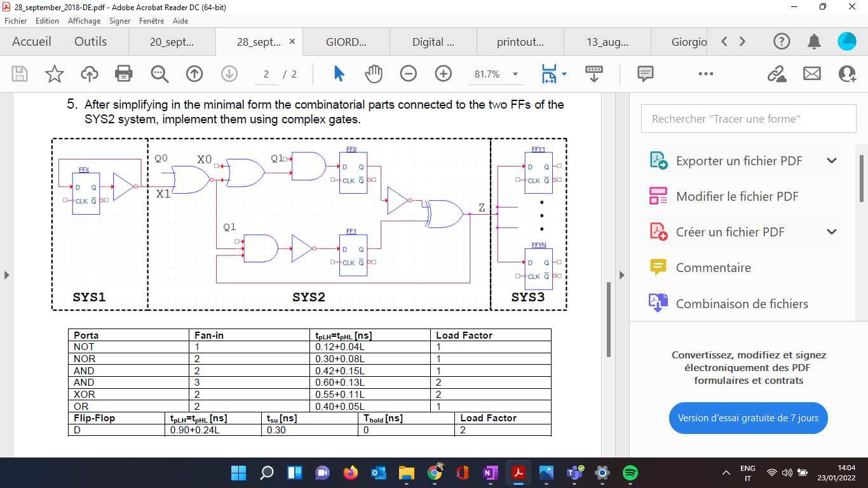Zoom out with the minus circle icon

click(x=409, y=74)
